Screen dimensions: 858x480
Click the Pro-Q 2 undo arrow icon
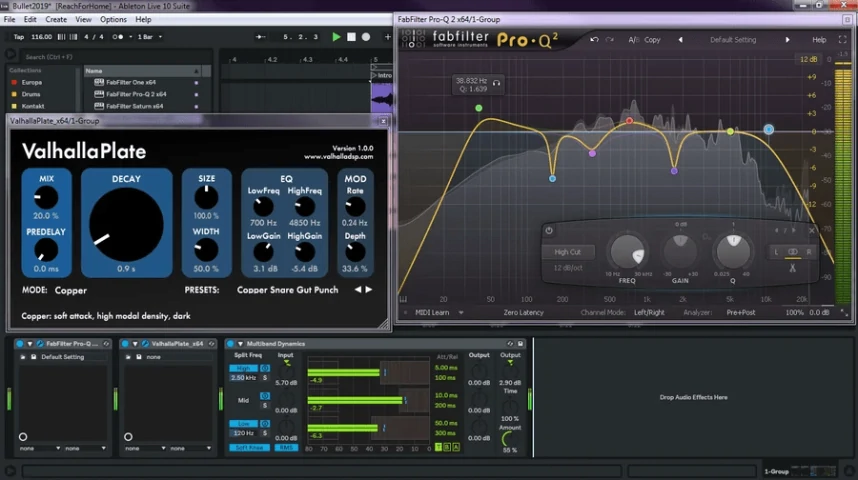pos(594,39)
